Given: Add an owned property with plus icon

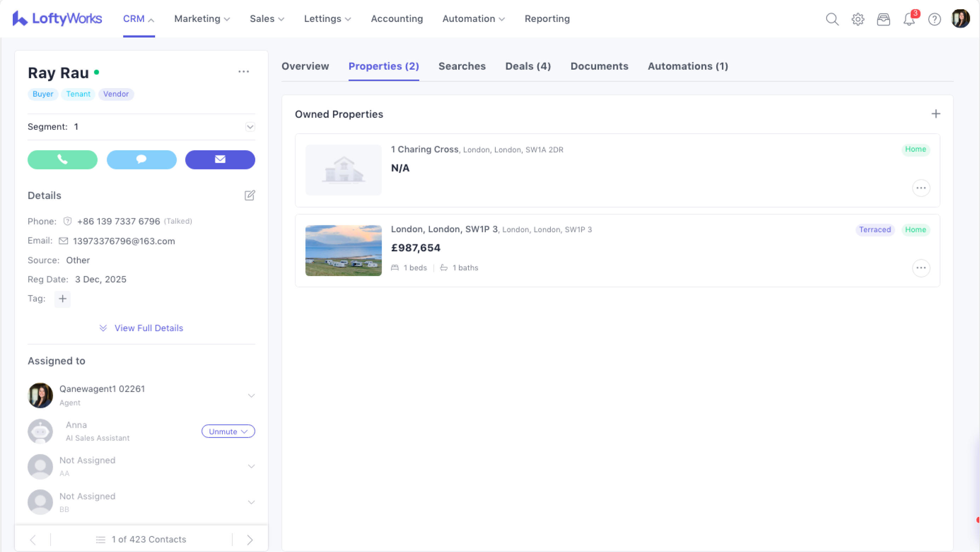Looking at the screenshot, I should pyautogui.click(x=935, y=114).
